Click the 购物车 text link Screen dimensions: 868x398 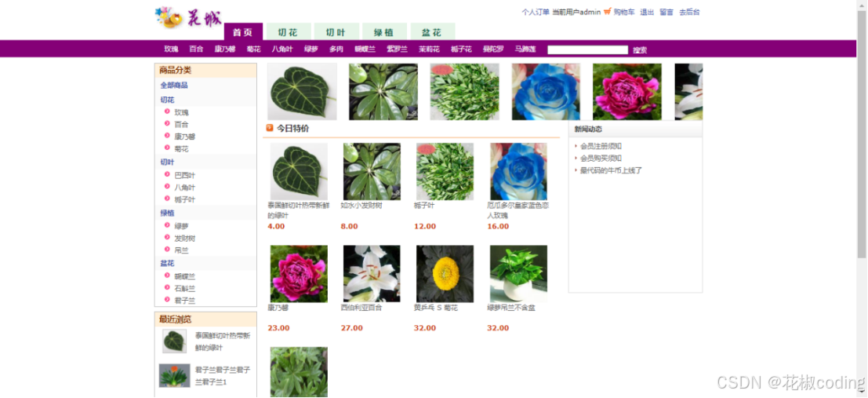click(x=624, y=12)
